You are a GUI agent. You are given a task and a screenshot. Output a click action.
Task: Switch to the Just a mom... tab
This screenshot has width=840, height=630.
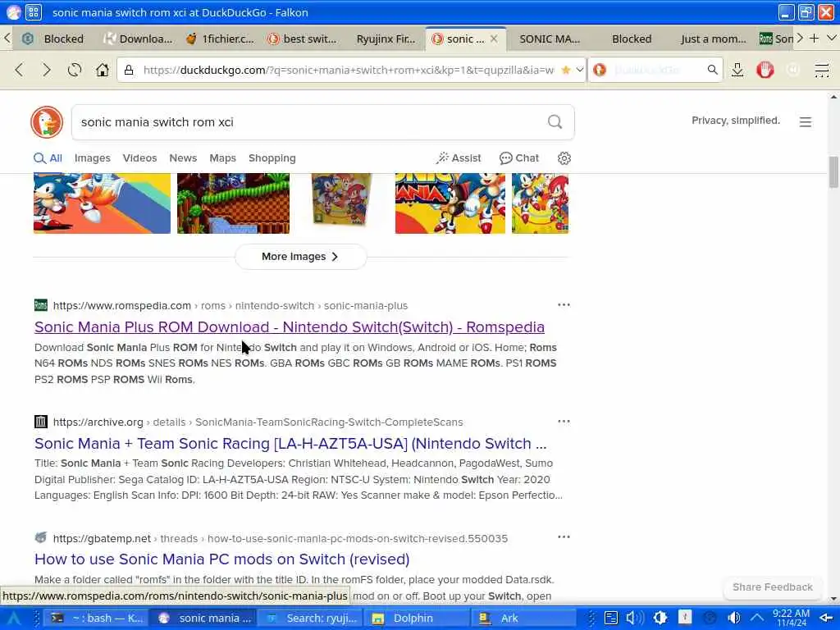pos(713,39)
